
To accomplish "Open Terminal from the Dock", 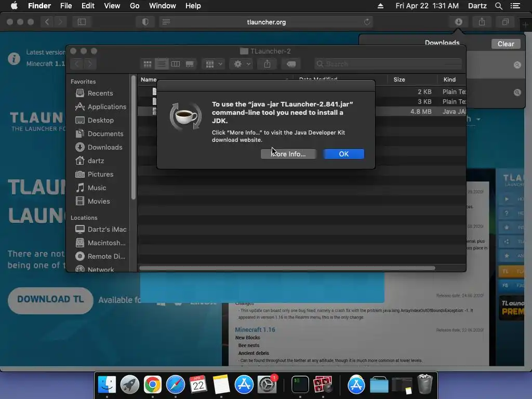I will point(300,385).
